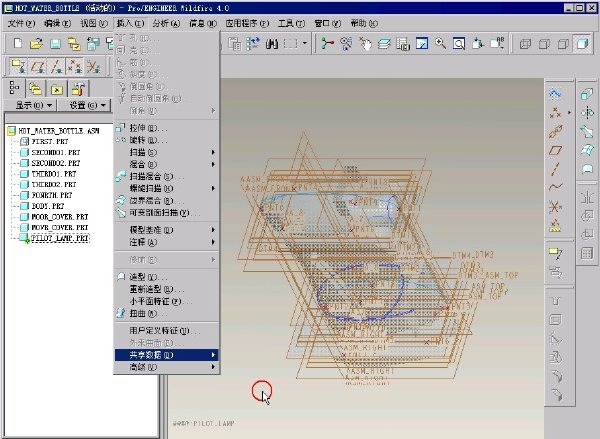Click the hand drag view icon
Image resolution: width=600 pixels, height=439 pixels.
[365, 44]
